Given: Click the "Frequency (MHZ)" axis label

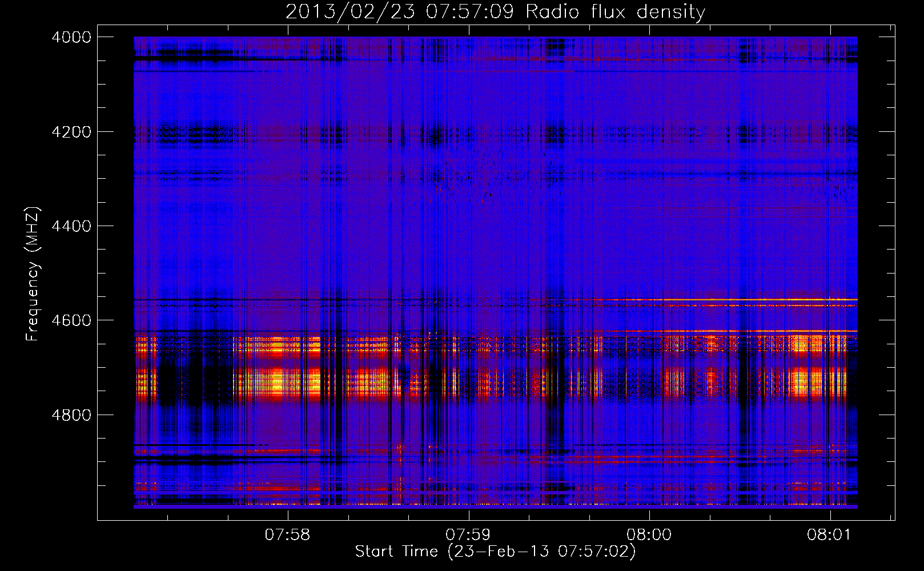Looking at the screenshot, I should (33, 274).
